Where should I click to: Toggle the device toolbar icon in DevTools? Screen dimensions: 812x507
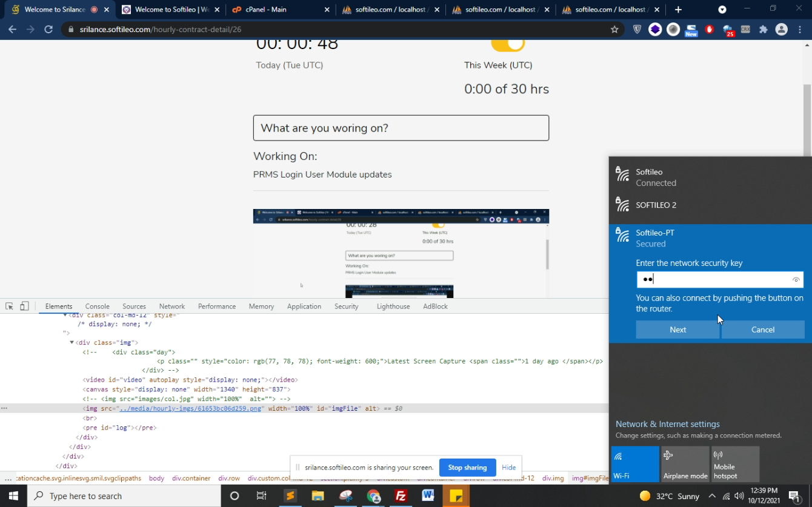pos(24,307)
